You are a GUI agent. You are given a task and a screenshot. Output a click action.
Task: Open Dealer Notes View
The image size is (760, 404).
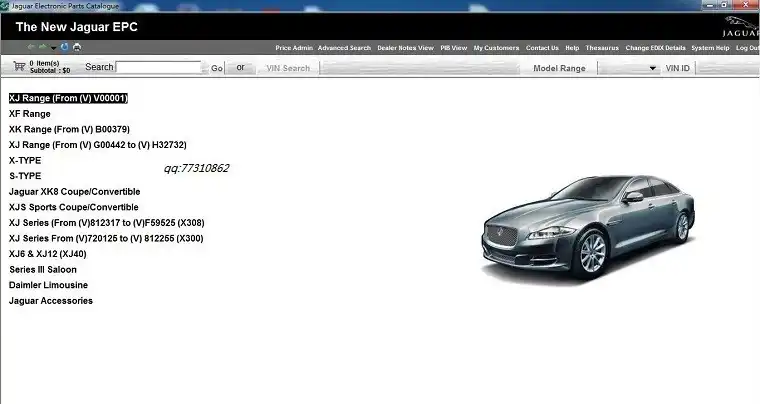pyautogui.click(x=405, y=48)
